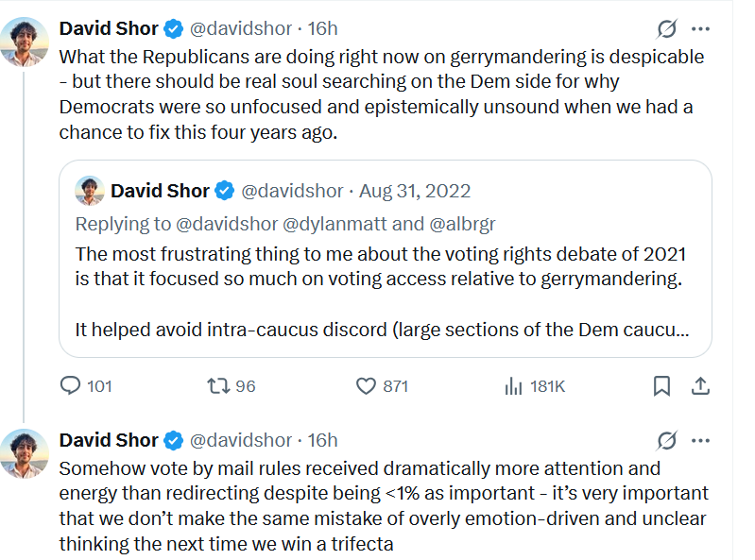755x560 pixels.
Task: Open the 16h timestamp of first tweet
Action: coord(322,29)
